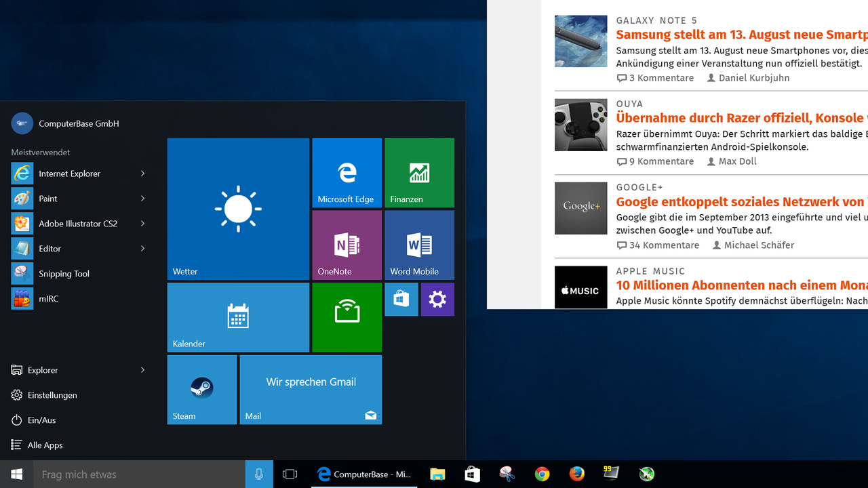Open Word Mobile tile
This screenshot has width=868, height=488.
(x=419, y=245)
